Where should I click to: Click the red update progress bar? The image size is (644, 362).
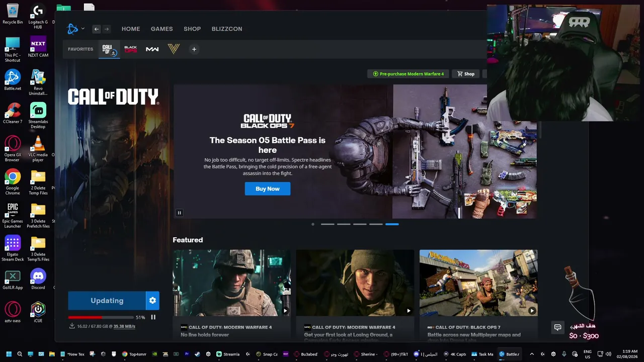[101, 317]
